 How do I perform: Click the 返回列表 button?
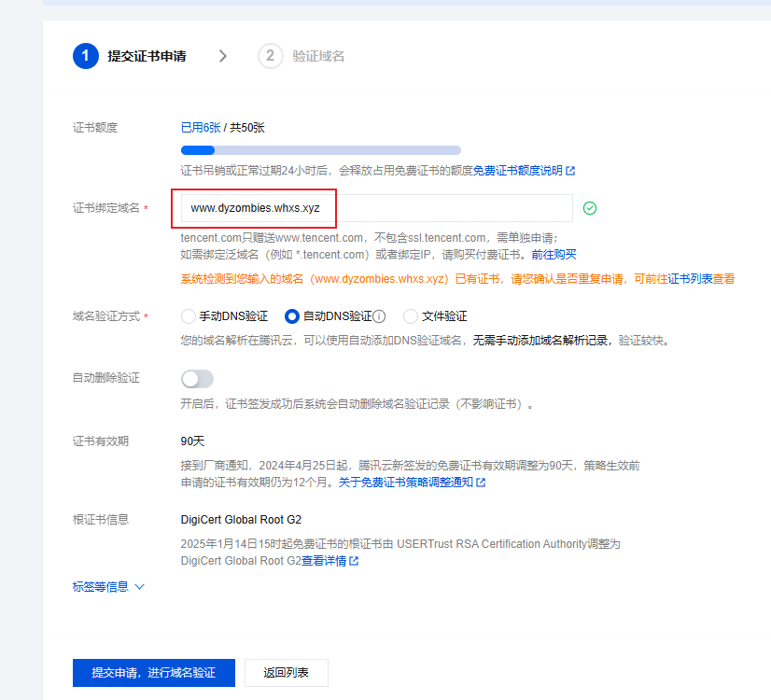(287, 673)
